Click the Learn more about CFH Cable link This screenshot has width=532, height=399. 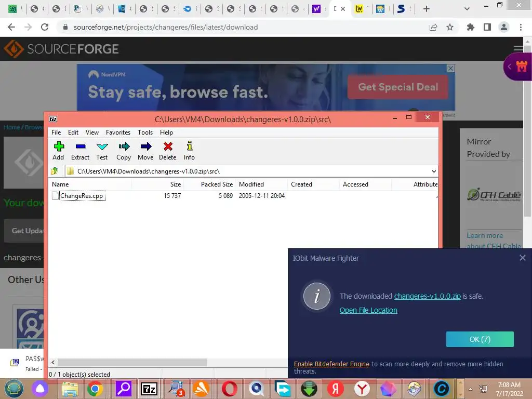pyautogui.click(x=494, y=241)
